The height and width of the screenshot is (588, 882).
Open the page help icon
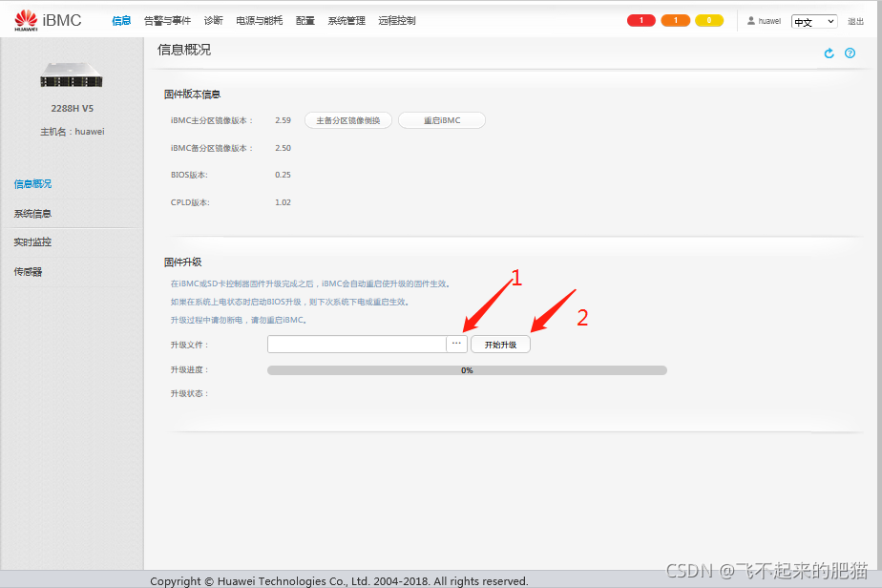click(x=850, y=52)
